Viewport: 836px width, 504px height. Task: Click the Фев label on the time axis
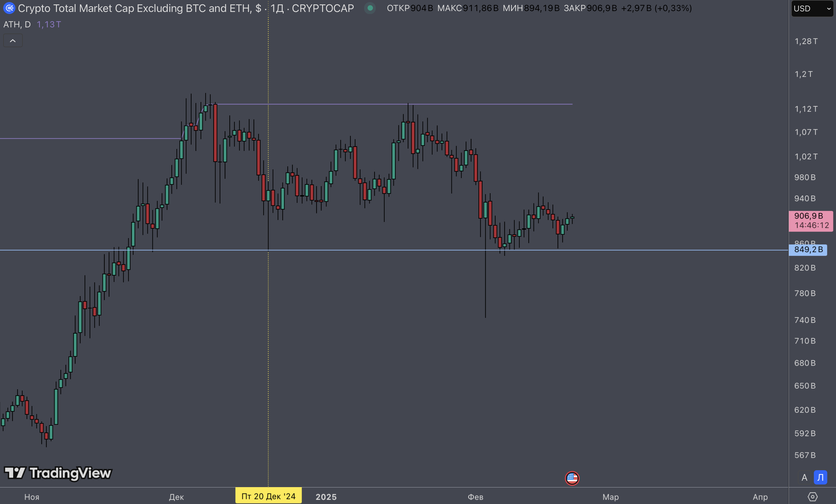pos(475,497)
